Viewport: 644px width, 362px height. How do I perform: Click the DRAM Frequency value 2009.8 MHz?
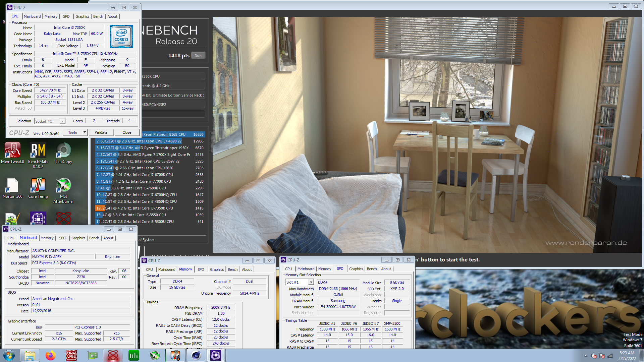tap(221, 307)
